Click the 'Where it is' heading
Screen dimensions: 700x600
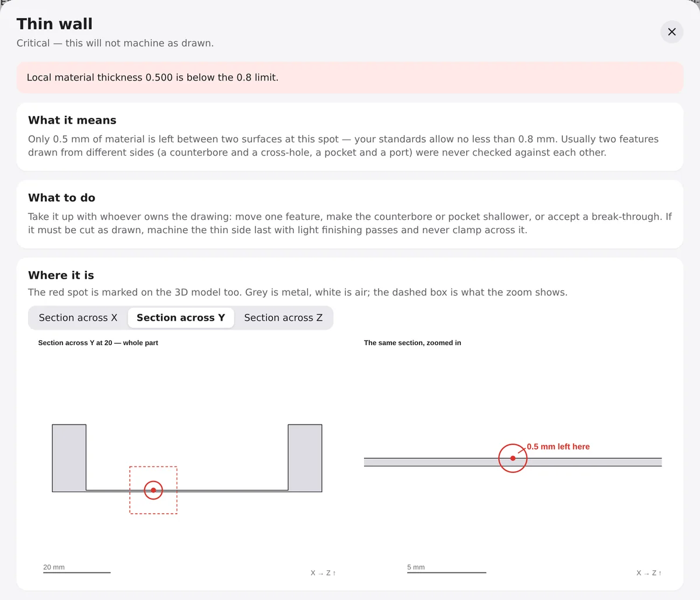61,275
